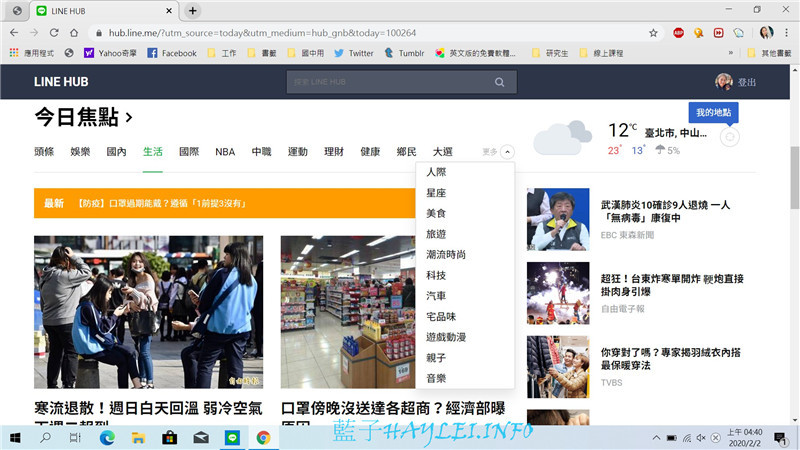Open the Windows Start menu

tap(15, 438)
